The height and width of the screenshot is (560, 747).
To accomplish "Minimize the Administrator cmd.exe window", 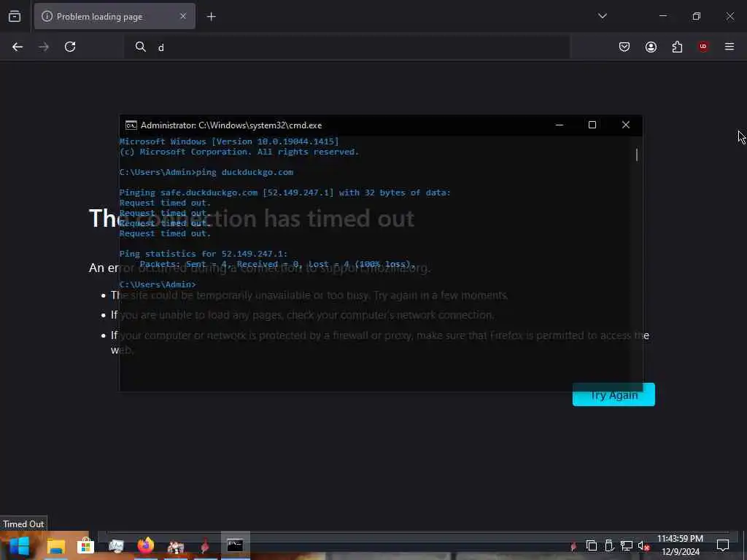I will 560,125.
